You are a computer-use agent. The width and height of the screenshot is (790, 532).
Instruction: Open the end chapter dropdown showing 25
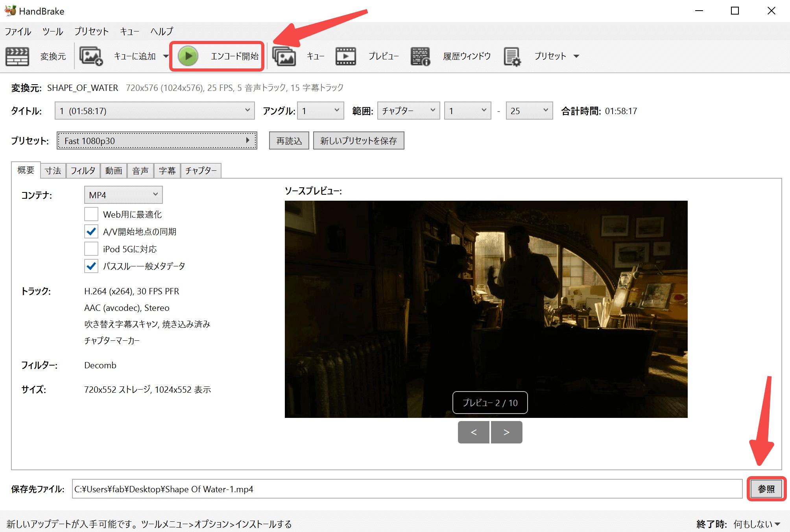pos(529,111)
